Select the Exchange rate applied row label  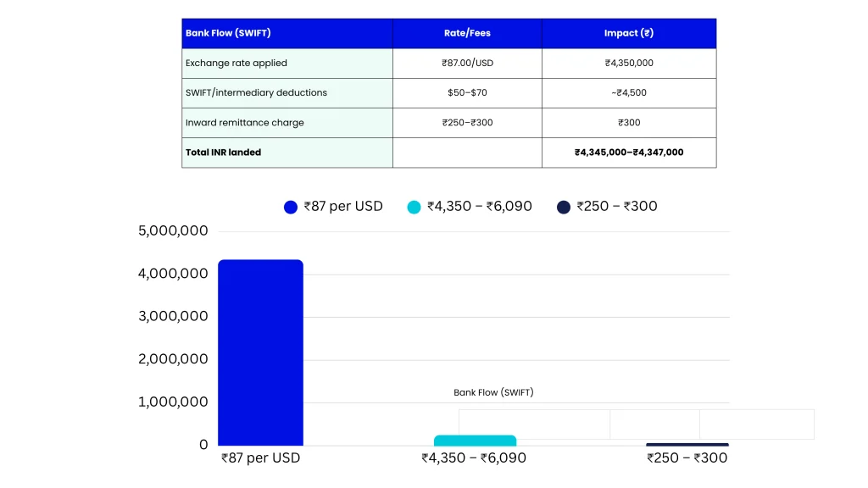[236, 63]
